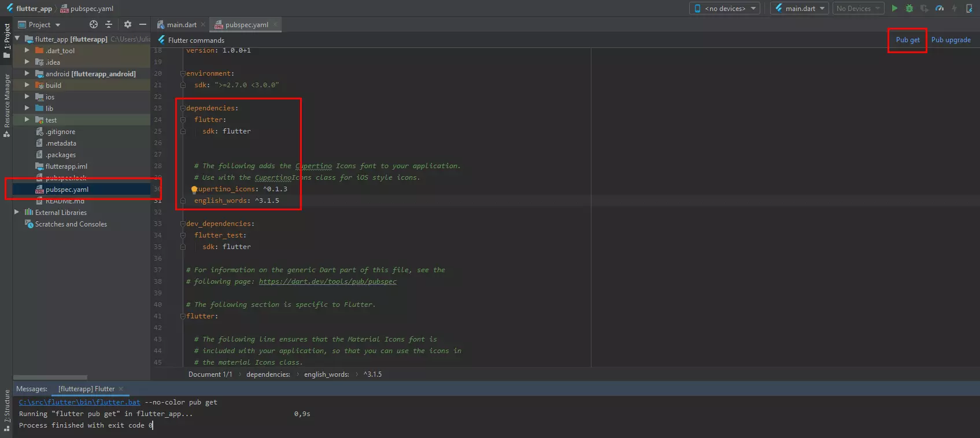Fold the dev_dependencies: block in the editor
Image resolution: width=980 pixels, height=438 pixels.
[x=183, y=224]
